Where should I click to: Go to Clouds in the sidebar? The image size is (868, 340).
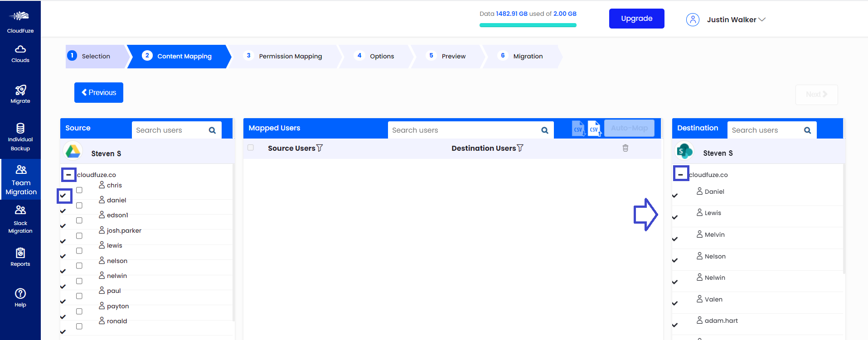pos(20,53)
